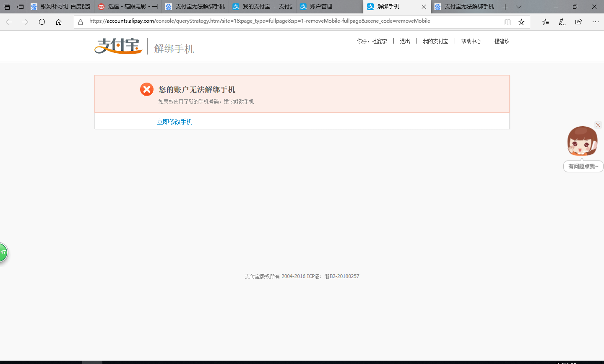
Task: Click the 立即修改手机 link
Action: coord(175,121)
